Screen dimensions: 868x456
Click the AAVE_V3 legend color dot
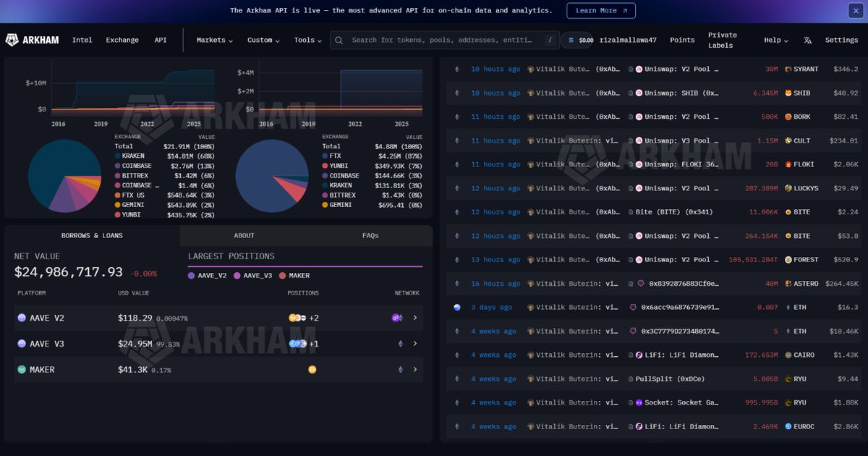[x=237, y=276]
